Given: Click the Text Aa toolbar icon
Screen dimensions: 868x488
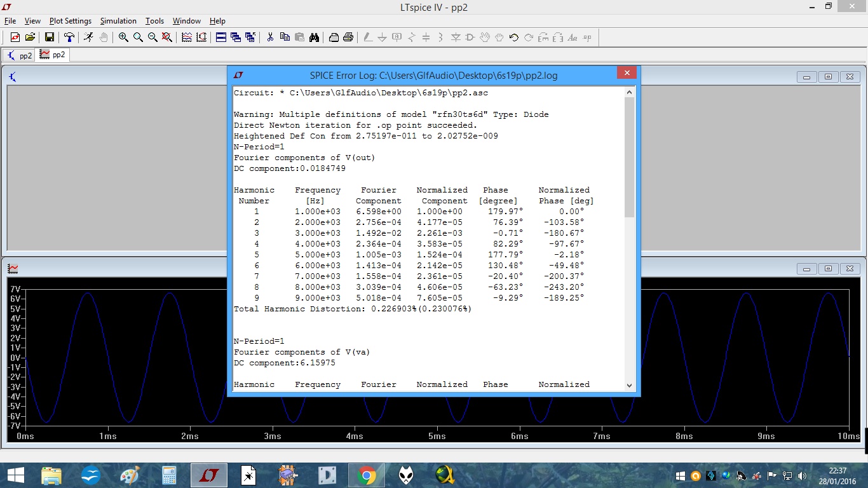Looking at the screenshot, I should 573,37.
